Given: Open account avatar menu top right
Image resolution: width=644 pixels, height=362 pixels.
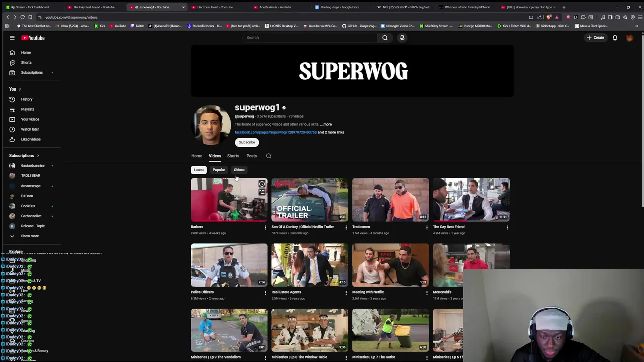Looking at the screenshot, I should coord(629,38).
